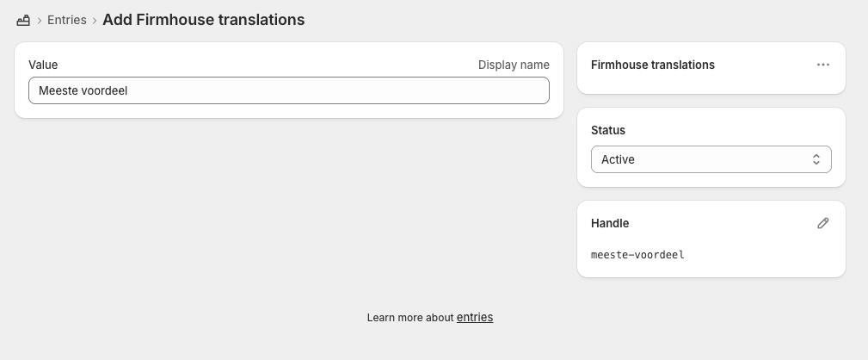The image size is (868, 360).
Task: Open the metaobjects home breadcrumb icon
Action: (x=23, y=21)
